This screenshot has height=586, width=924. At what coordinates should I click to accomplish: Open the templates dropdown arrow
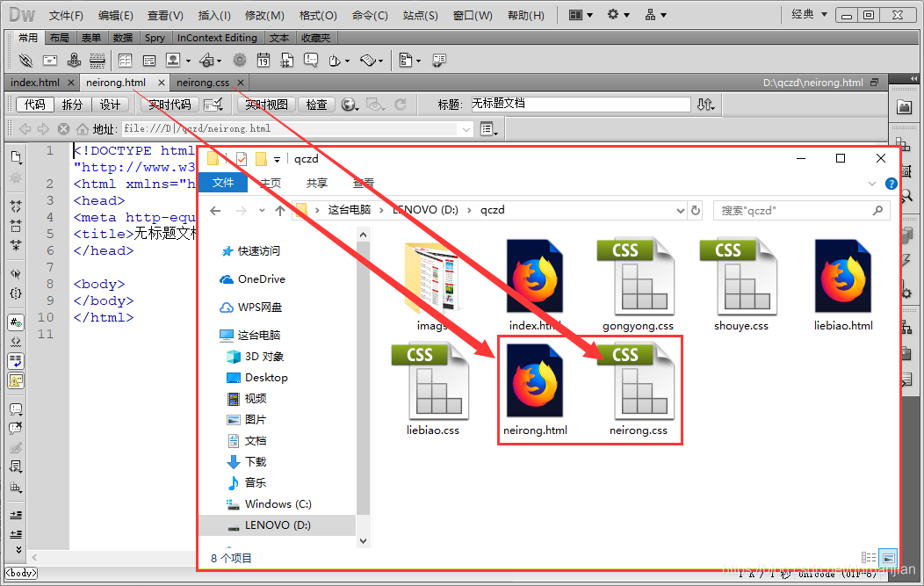tap(418, 61)
